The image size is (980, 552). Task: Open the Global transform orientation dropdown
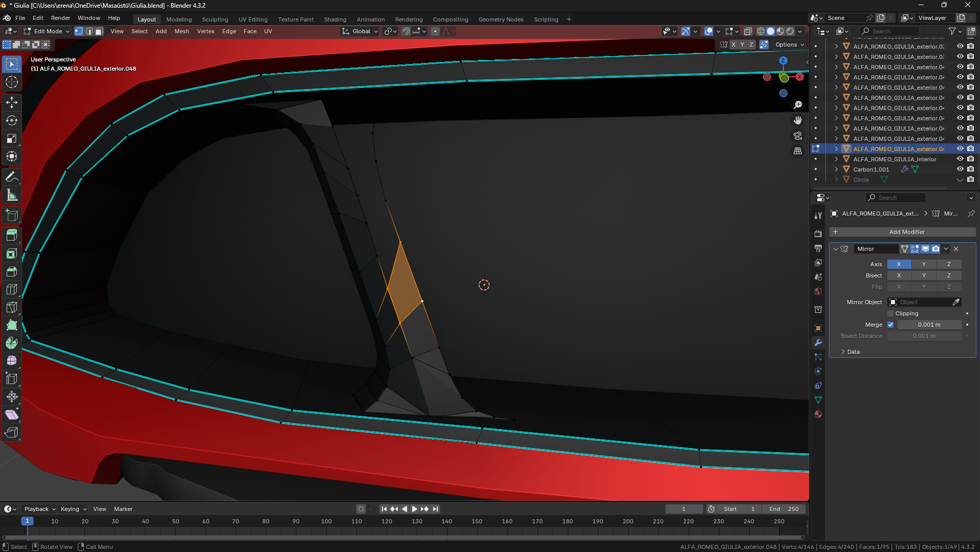[360, 31]
